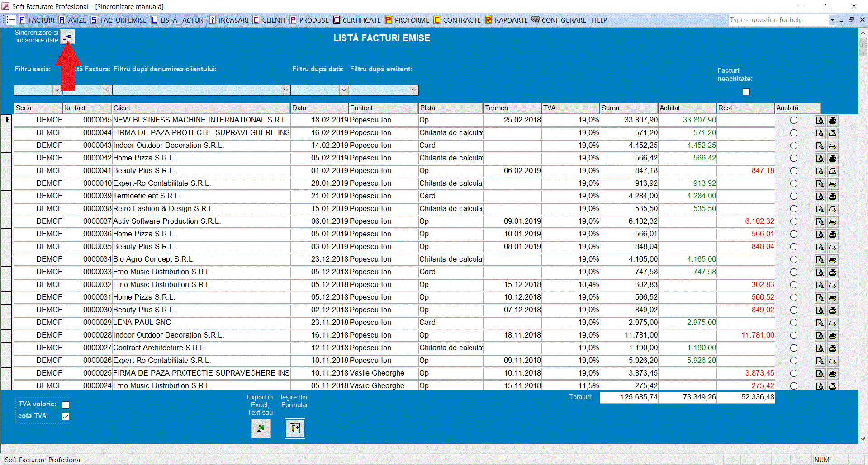Image resolution: width=868 pixels, height=465 pixels.
Task: Preview invoice 0000040 document icon
Action: pyautogui.click(x=820, y=184)
